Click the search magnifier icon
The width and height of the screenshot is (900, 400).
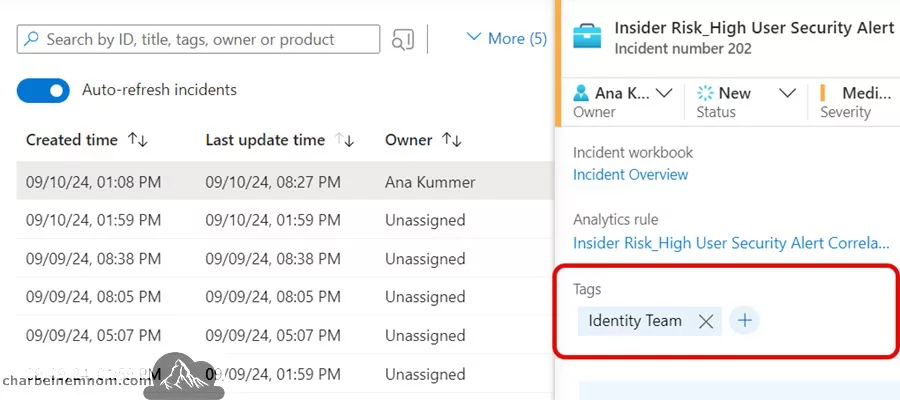(x=32, y=39)
